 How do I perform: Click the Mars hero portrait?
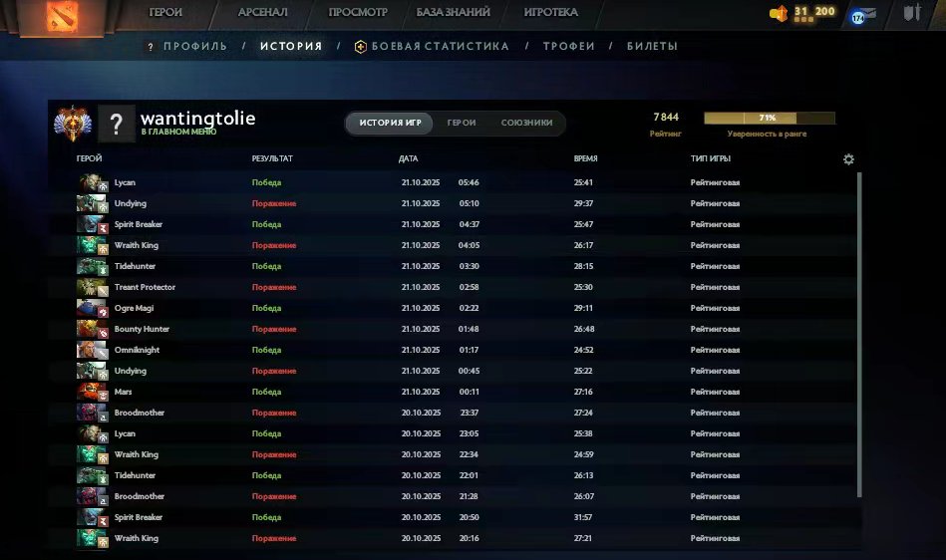(x=92, y=392)
